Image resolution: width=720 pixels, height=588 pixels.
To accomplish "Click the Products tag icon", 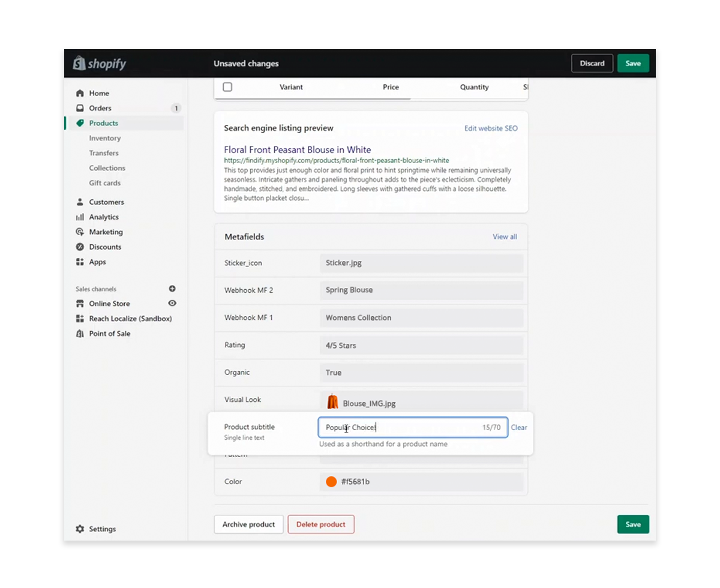I will coord(80,123).
